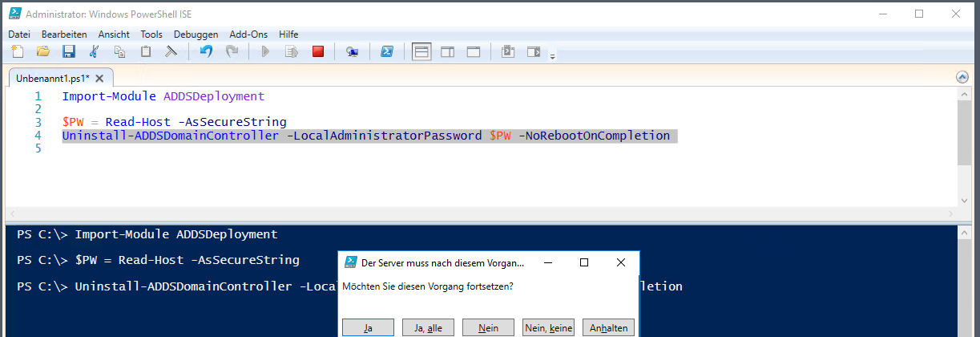This screenshot has width=980, height=337.
Task: Open the Tools menu
Action: pyautogui.click(x=151, y=35)
